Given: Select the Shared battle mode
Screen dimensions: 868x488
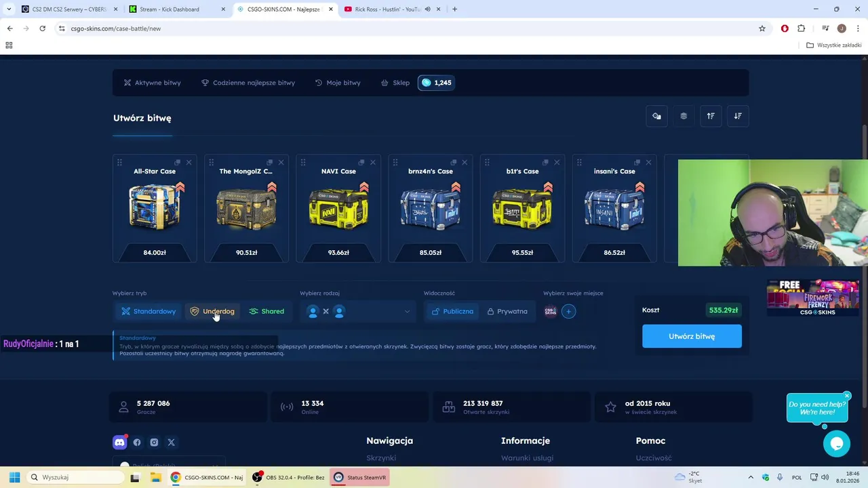Looking at the screenshot, I should pyautogui.click(x=267, y=312).
